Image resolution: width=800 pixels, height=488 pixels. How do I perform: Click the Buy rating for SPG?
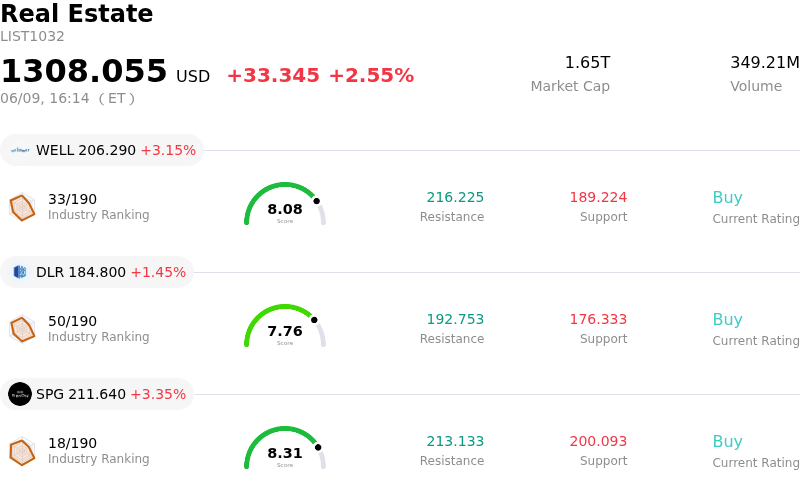click(x=728, y=441)
